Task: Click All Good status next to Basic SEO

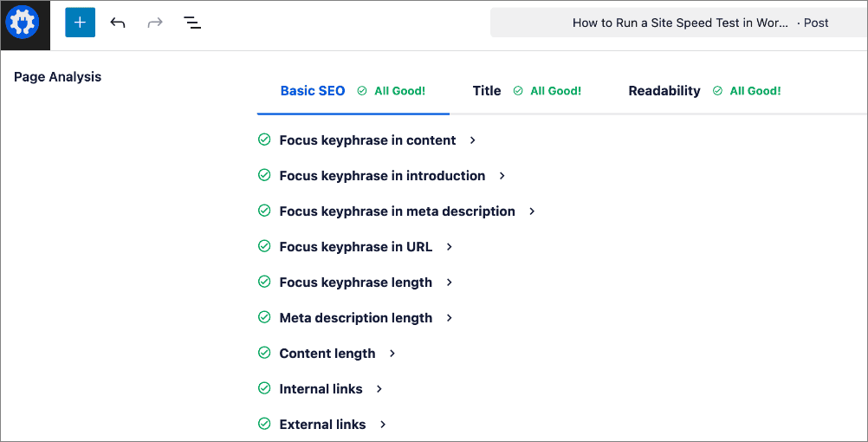Action: pos(392,91)
